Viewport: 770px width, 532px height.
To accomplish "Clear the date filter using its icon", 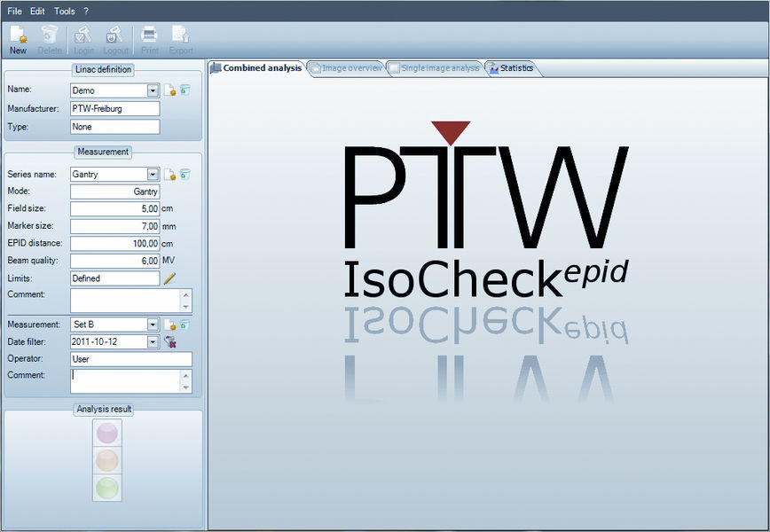I will click(x=169, y=341).
